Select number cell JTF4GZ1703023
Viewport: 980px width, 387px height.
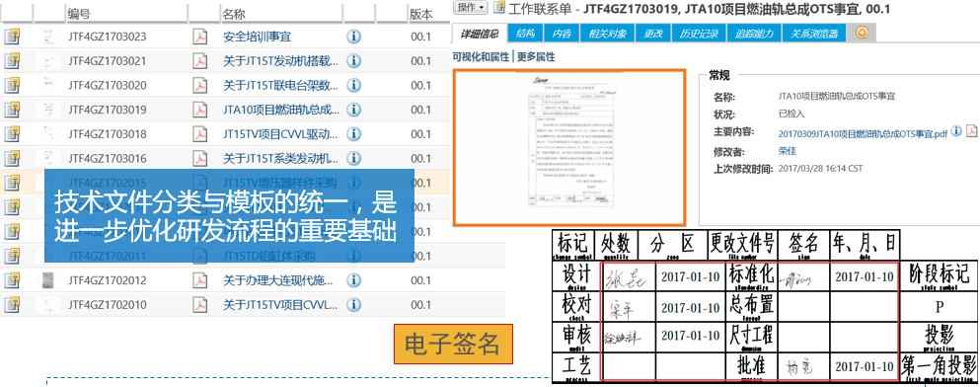(x=108, y=37)
